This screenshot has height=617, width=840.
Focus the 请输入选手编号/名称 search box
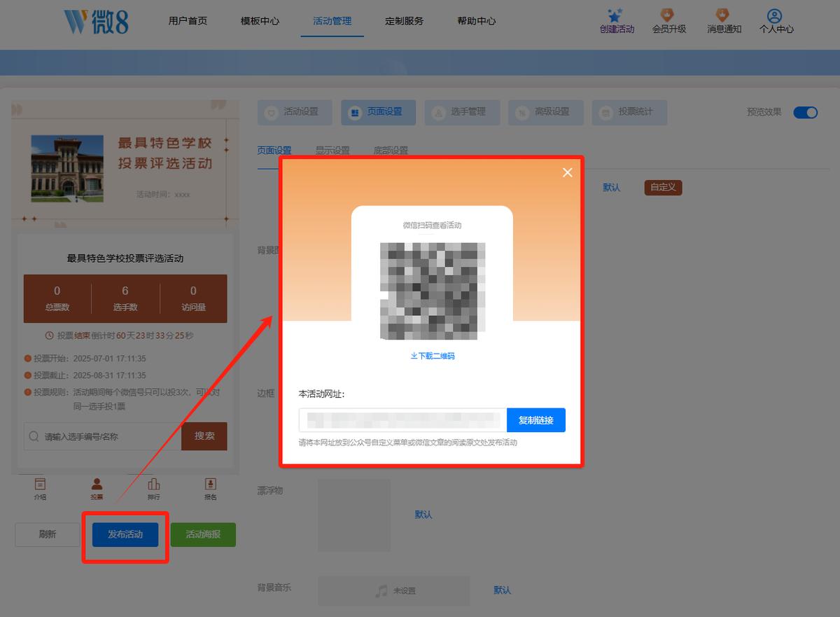coord(103,436)
